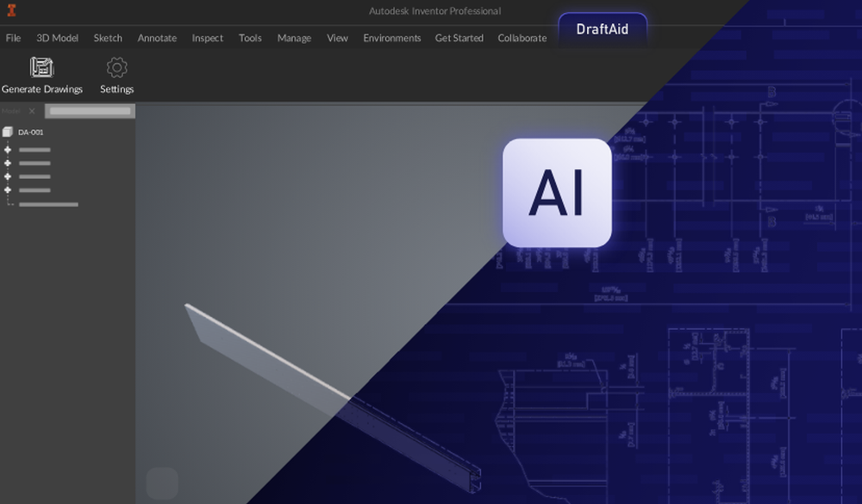The height and width of the screenshot is (504, 862).
Task: Switch to the Inspect tab
Action: click(x=207, y=38)
